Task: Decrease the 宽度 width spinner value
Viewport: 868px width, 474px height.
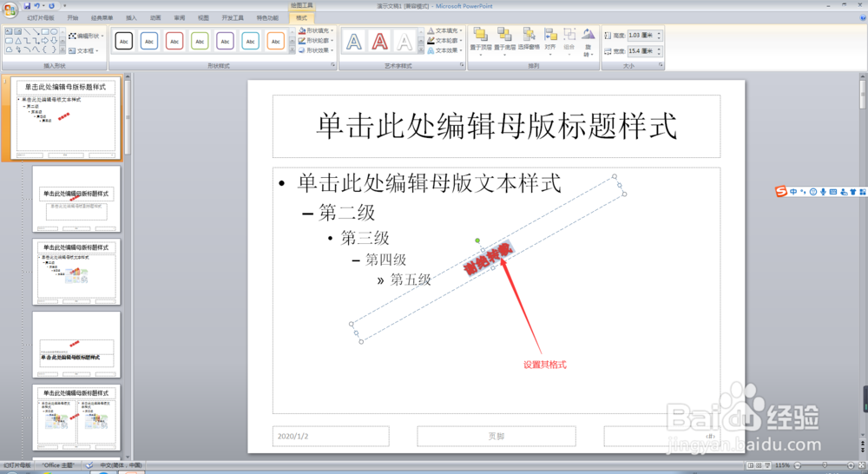Action: 659,53
